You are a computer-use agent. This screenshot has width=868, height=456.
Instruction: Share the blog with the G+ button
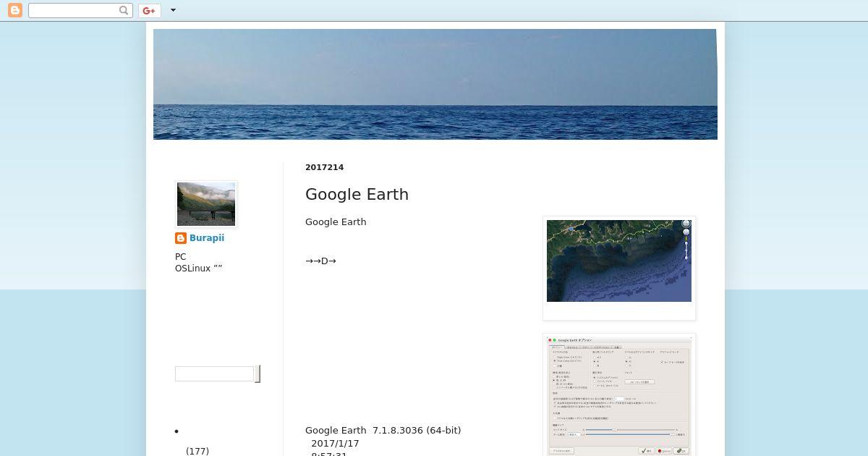pyautogui.click(x=149, y=10)
